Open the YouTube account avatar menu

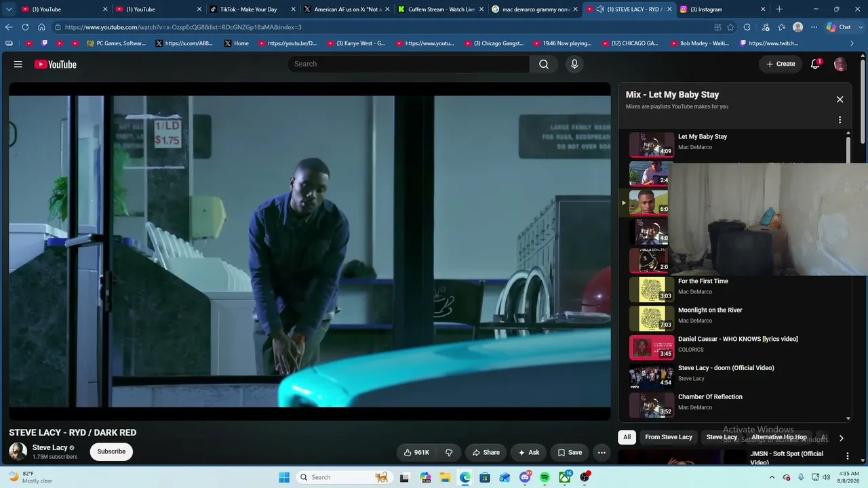(840, 64)
